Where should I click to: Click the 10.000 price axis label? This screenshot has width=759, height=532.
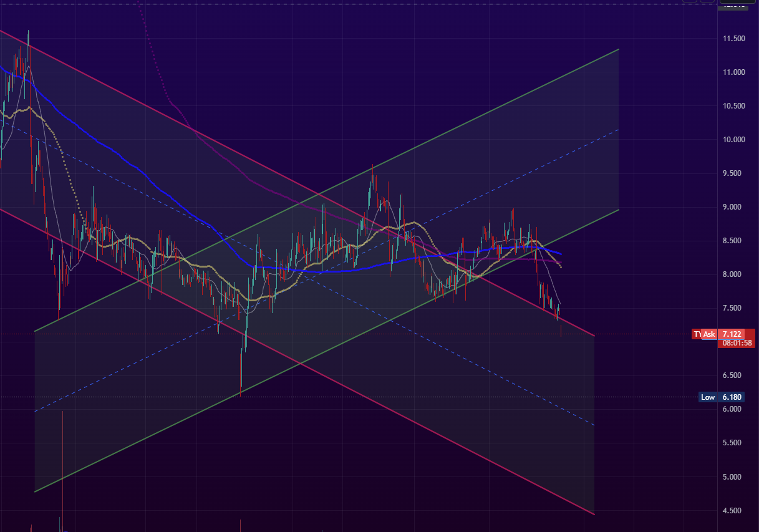tap(733, 140)
